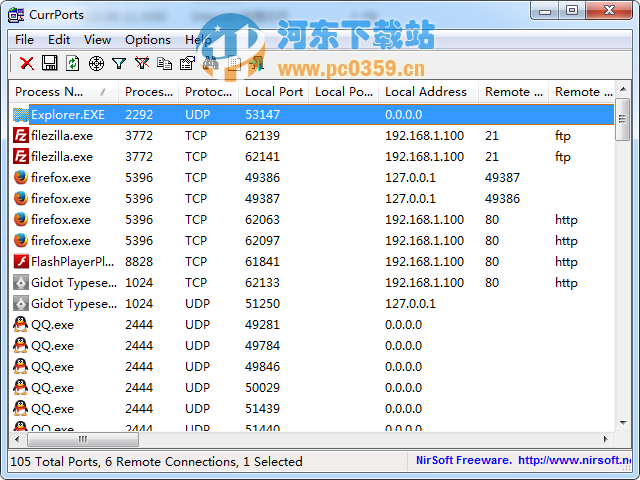This screenshot has height=480, width=640.
Task: Click the ftp label on port 62139 row
Action: tap(562, 136)
